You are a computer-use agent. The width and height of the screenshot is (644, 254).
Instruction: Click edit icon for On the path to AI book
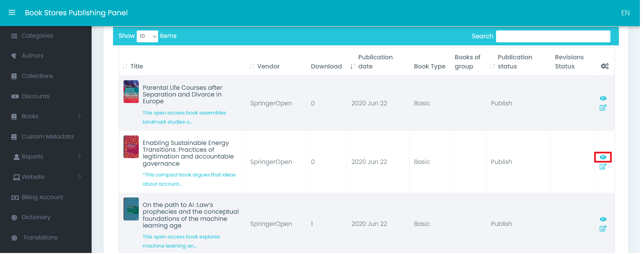click(603, 229)
